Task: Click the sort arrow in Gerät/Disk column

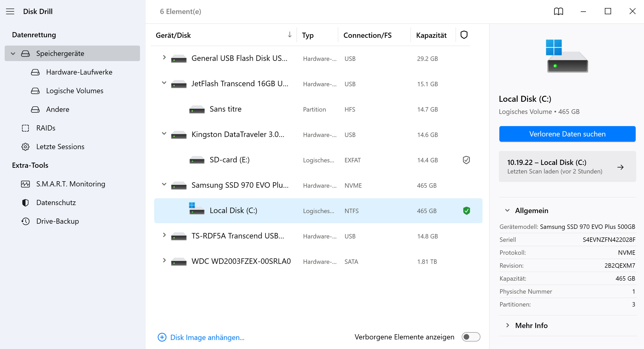Action: 290,35
